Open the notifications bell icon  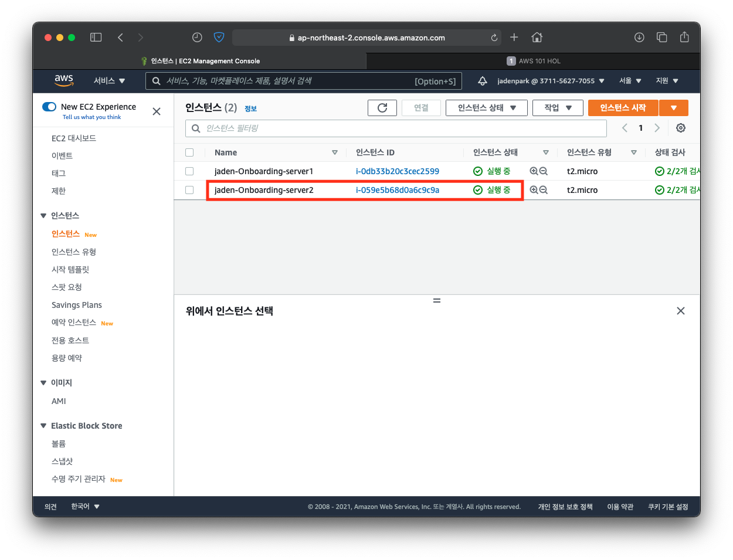point(483,81)
